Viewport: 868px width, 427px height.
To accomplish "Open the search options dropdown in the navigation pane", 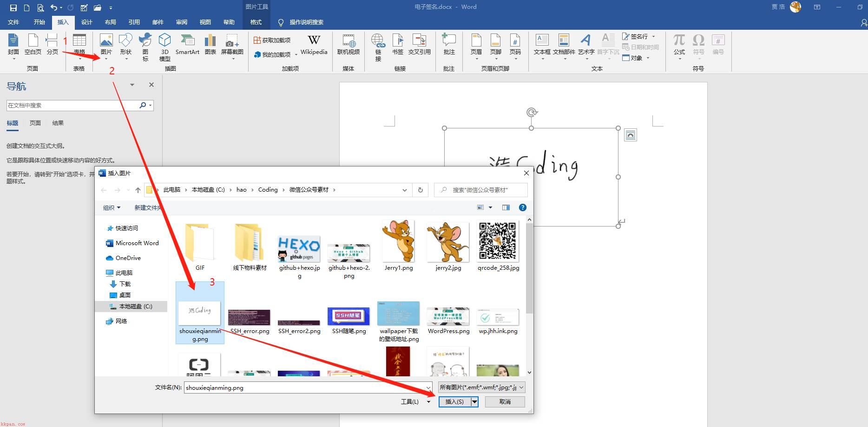I will pos(150,106).
